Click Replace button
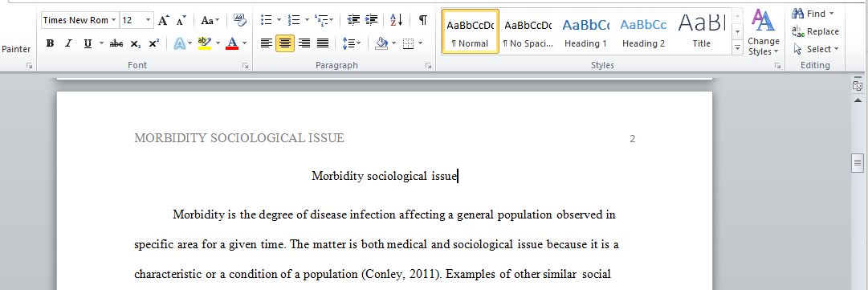 click(x=815, y=31)
